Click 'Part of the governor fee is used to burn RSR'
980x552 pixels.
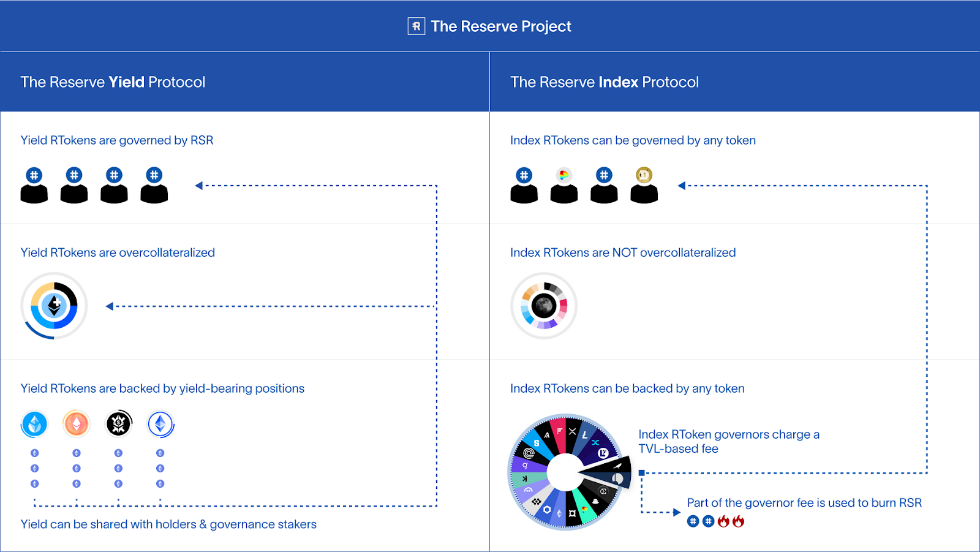point(804,502)
